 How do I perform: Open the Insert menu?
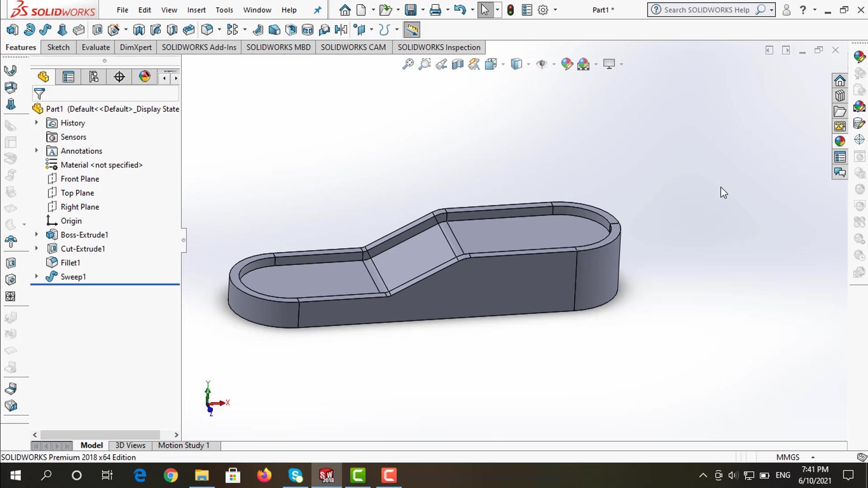click(x=196, y=10)
